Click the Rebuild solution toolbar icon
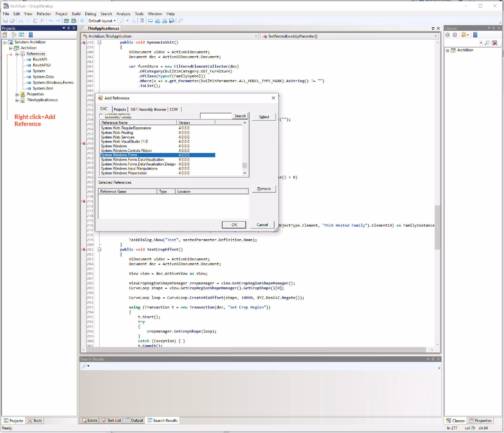This screenshot has height=433, width=504. [74, 21]
